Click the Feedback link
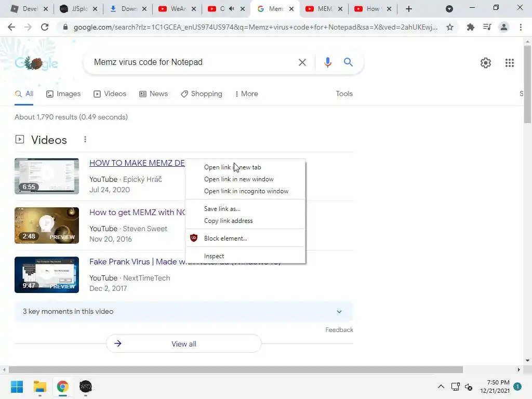 point(339,330)
